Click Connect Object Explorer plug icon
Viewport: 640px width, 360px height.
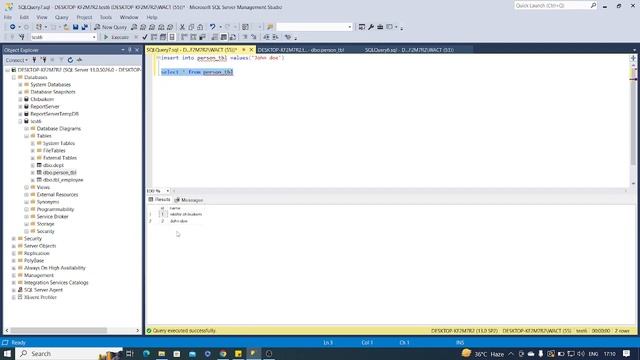pos(34,60)
